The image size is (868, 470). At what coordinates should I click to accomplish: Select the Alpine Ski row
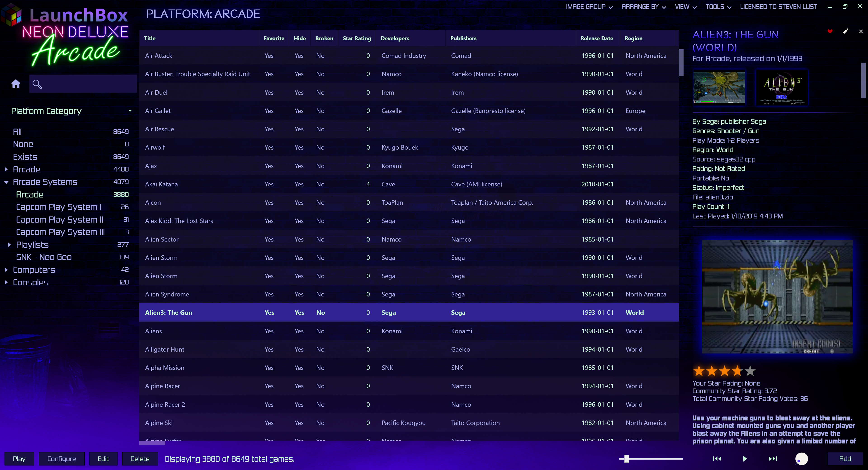409,423
